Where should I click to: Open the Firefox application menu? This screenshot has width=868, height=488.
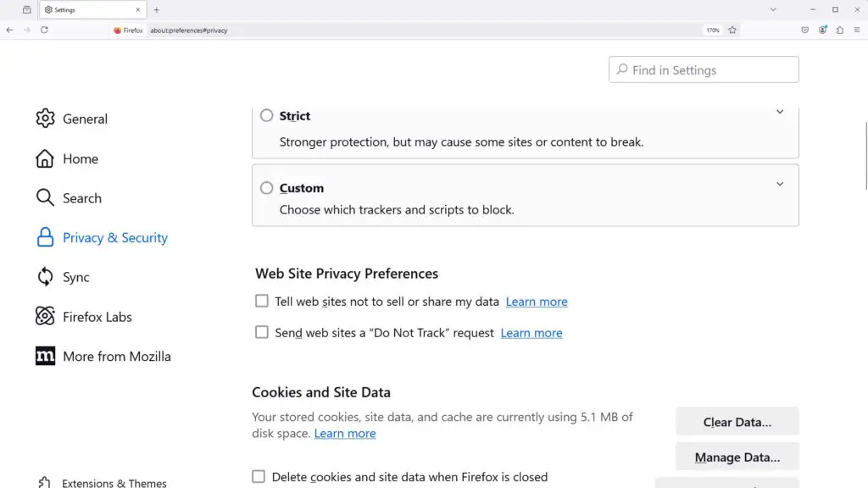(x=859, y=30)
